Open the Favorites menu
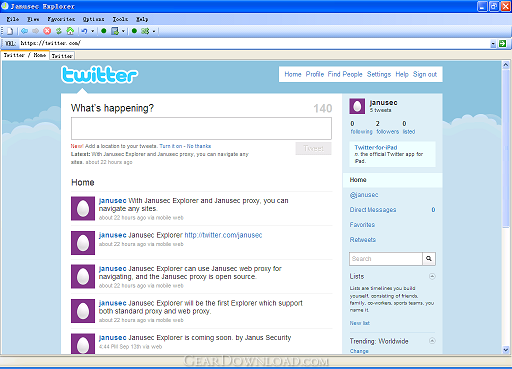The height and width of the screenshot is (369, 512). 61,19
